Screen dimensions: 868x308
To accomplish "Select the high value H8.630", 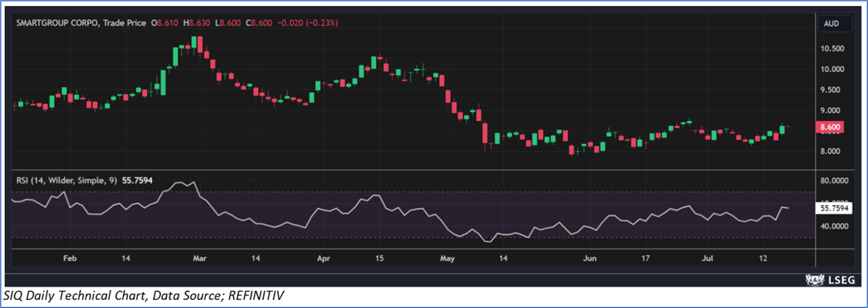I will 198,23.
